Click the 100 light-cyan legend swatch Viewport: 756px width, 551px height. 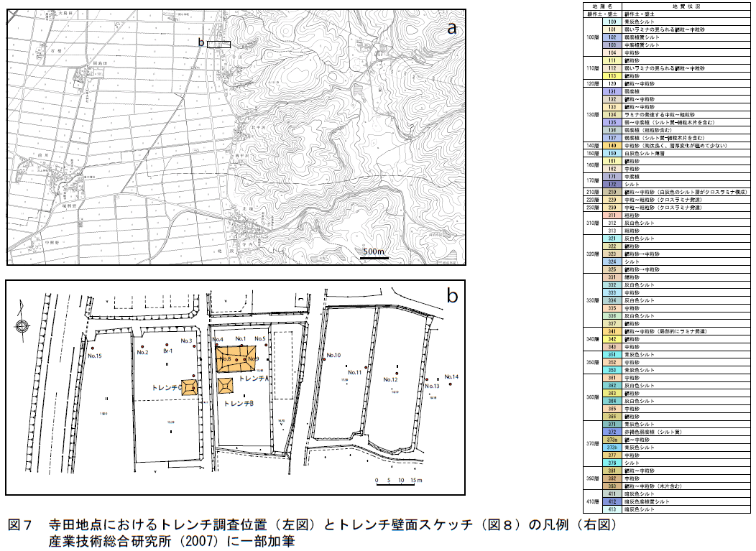(x=612, y=22)
